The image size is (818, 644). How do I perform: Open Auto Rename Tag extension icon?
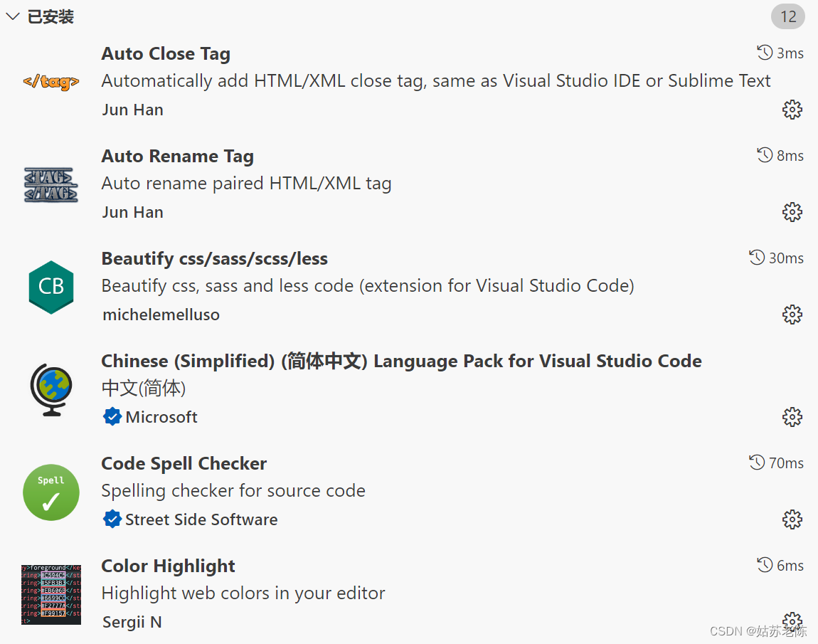coord(51,185)
